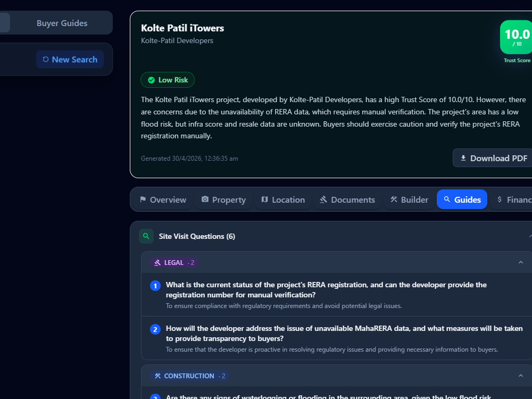
Task: Click the magnifier icon in Guides tab
Action: click(x=447, y=199)
